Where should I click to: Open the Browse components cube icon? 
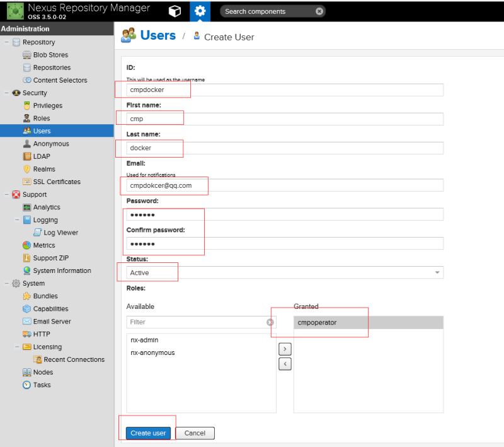coord(175,11)
